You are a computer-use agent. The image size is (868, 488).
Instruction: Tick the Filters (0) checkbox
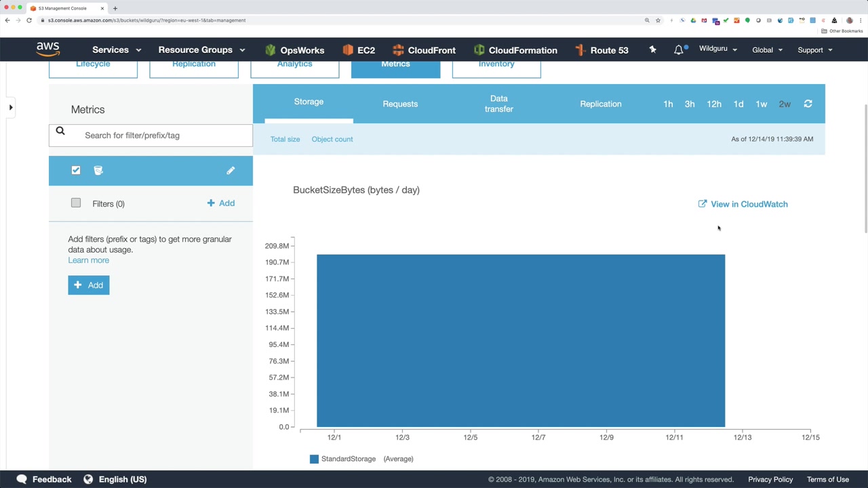[x=76, y=203]
